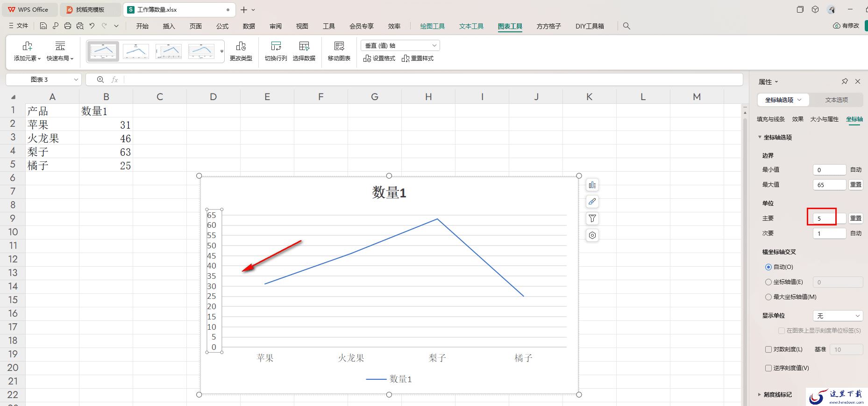Open the 文件 menu

(x=19, y=26)
